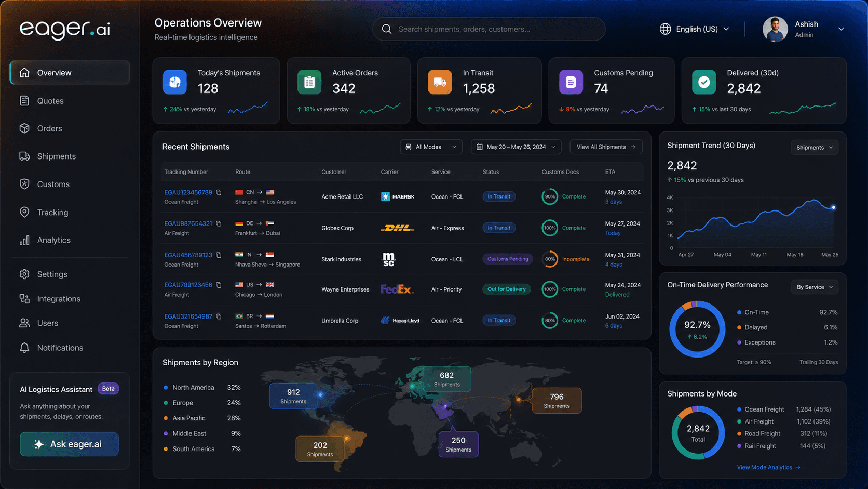Image resolution: width=868 pixels, height=489 pixels.
Task: Open the Shipments dropdown in Shipment Trend
Action: (x=814, y=148)
